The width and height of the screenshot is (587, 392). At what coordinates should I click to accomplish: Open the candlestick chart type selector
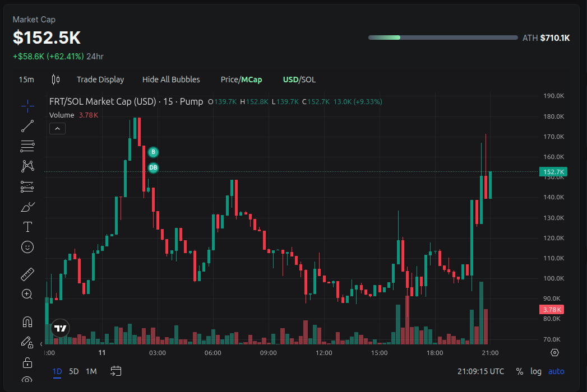[54, 80]
